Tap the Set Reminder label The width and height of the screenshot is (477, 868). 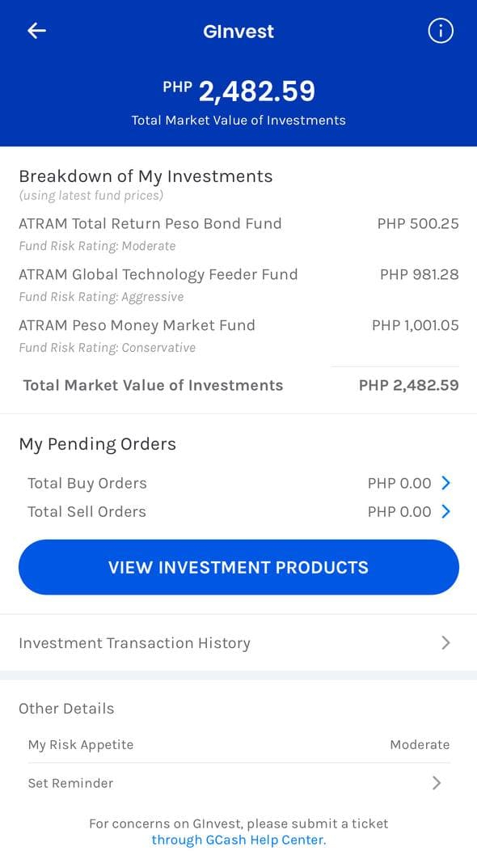(x=70, y=783)
